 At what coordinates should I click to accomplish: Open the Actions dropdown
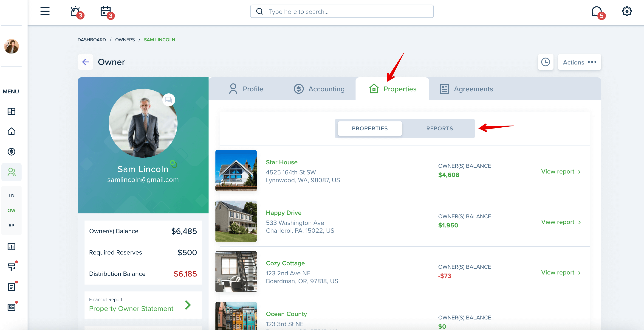579,62
